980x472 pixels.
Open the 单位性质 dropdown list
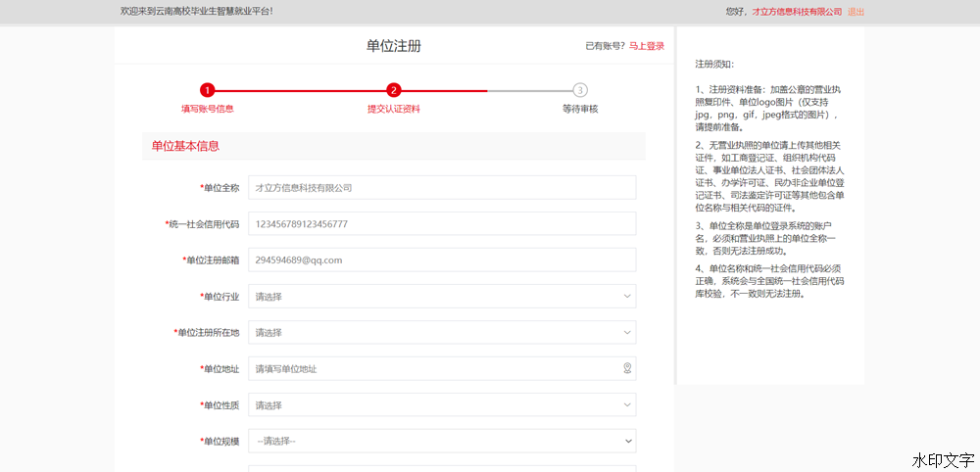[x=442, y=405]
